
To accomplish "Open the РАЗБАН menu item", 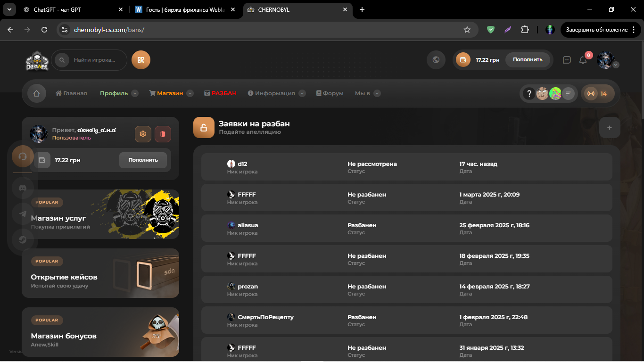I will coord(220,93).
